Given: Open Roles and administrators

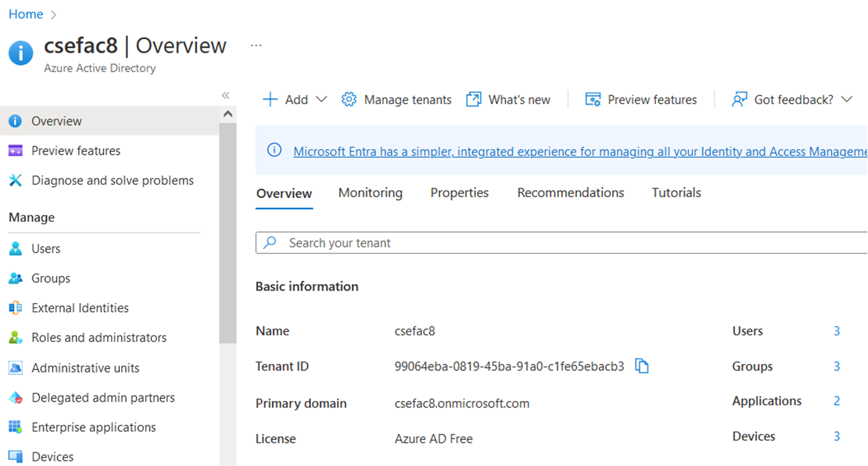Looking at the screenshot, I should point(99,337).
